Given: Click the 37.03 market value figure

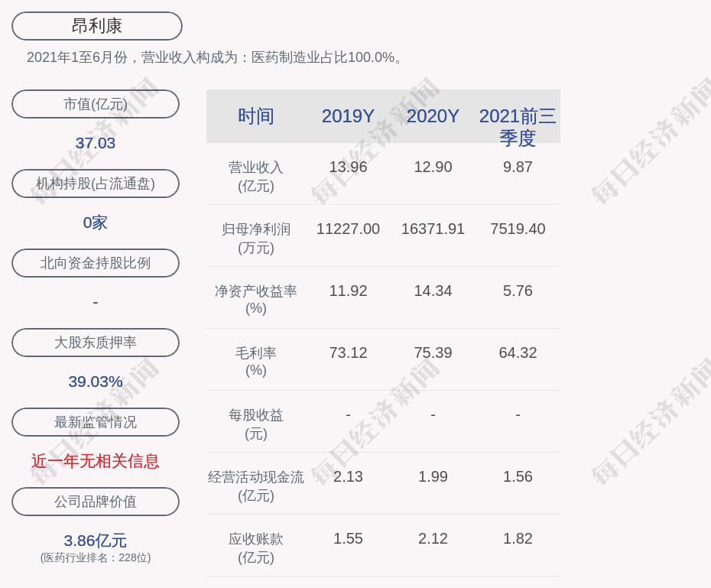Looking at the screenshot, I should [x=96, y=143].
